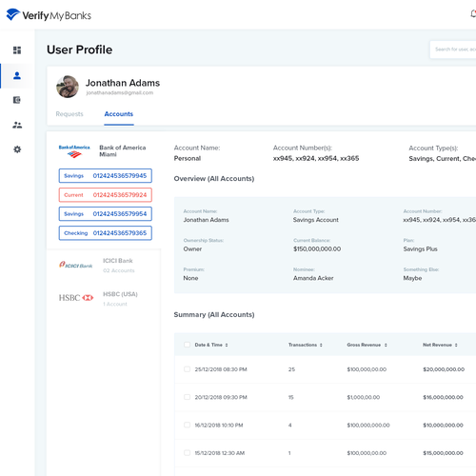Click the Bank of America logo
The height and width of the screenshot is (476, 476).
click(74, 151)
